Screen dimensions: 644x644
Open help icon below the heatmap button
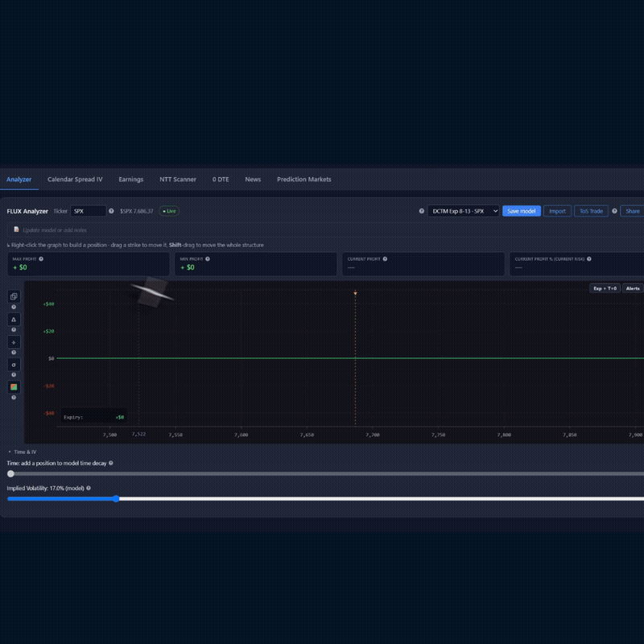point(14,398)
